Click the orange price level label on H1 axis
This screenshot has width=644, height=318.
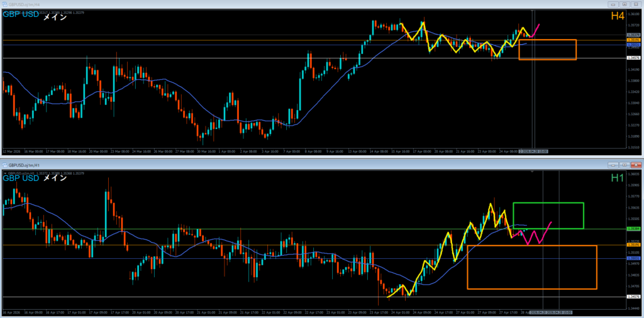[634, 244]
